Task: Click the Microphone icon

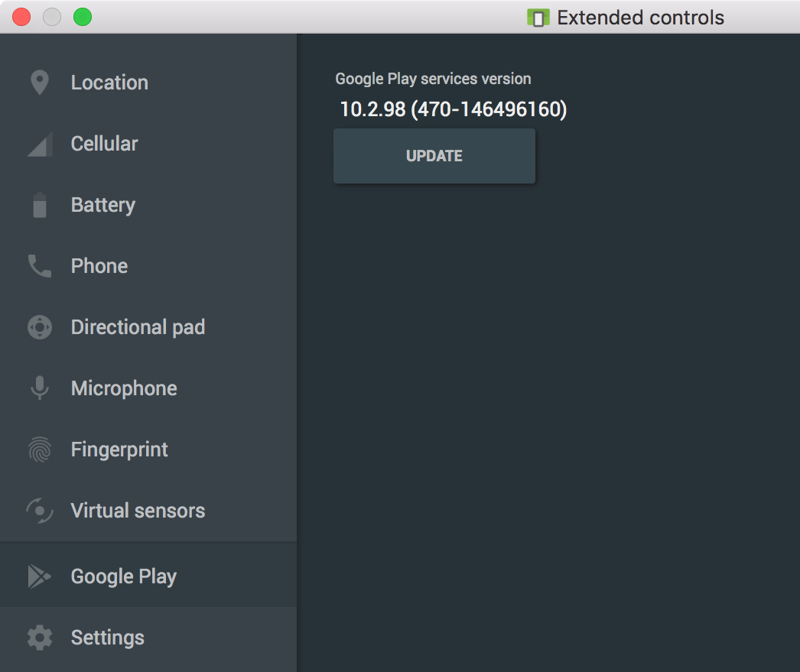Action: (x=40, y=388)
